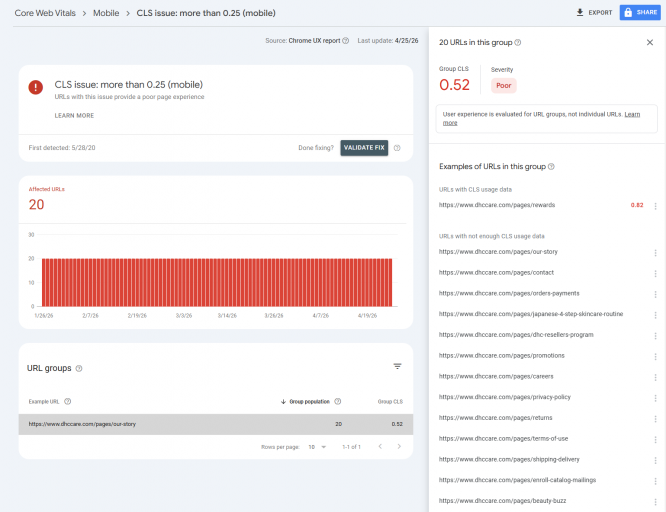Click the pages/privacy-policy URL text

point(505,397)
